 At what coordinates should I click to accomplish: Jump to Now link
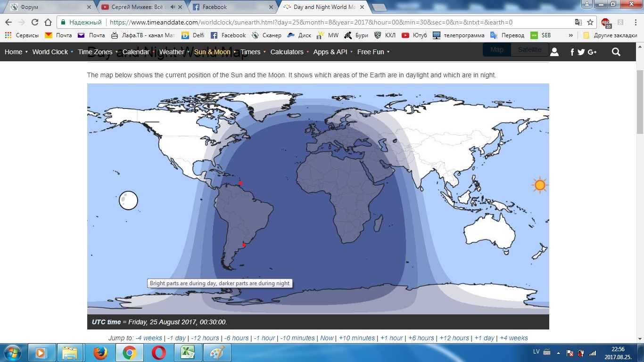[x=327, y=338]
